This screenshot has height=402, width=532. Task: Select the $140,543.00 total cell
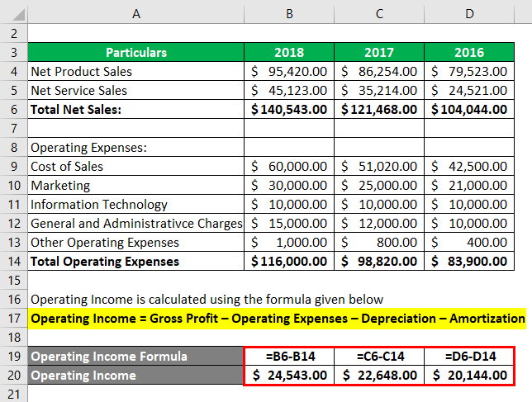pyautogui.click(x=289, y=109)
